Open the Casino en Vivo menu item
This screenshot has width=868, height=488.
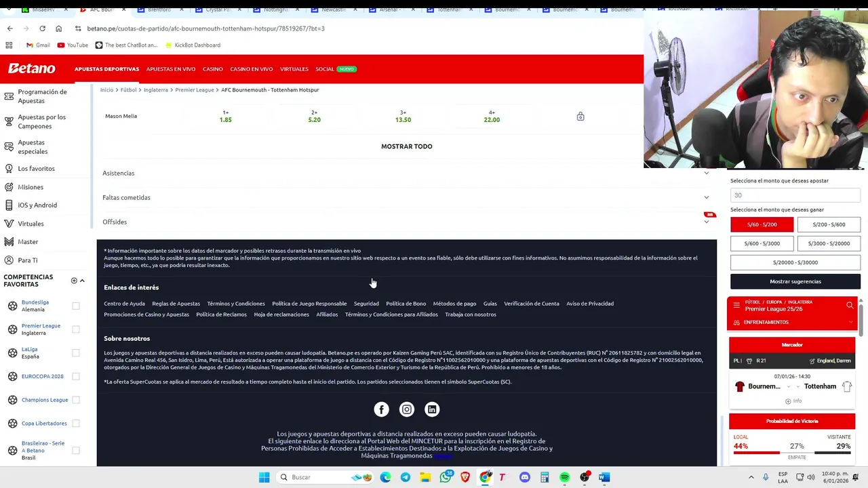point(251,69)
